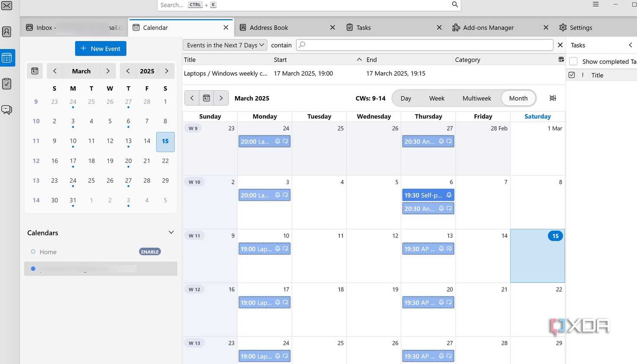This screenshot has height=364, width=637.
Task: Open the Thunderbird hamburger app menu
Action: click(596, 4)
